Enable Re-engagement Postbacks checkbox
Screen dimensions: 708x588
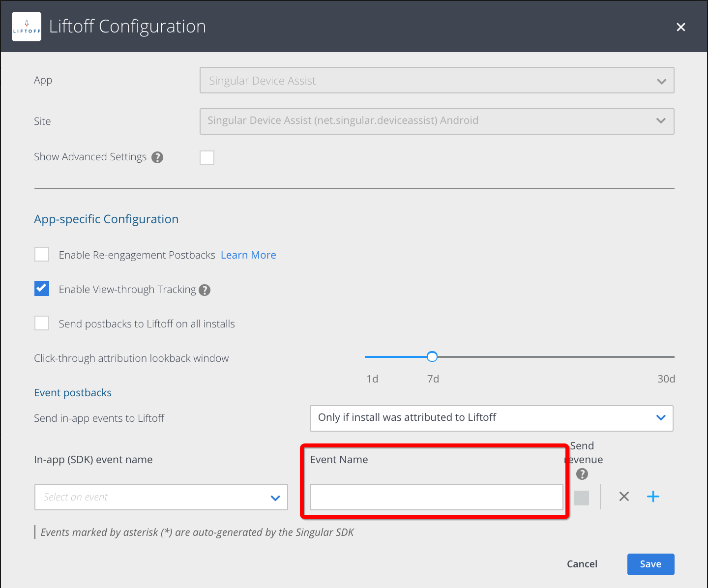42,255
